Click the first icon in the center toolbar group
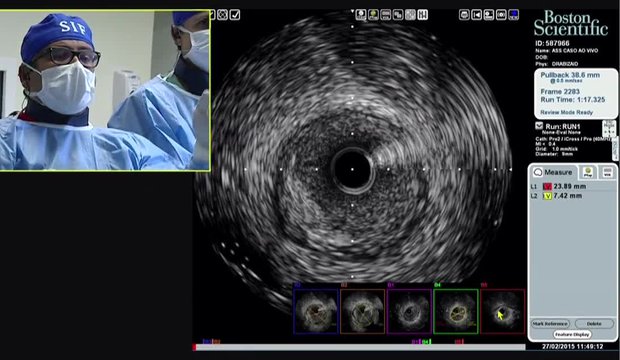Viewport: 620px width, 360px height. (x=361, y=15)
